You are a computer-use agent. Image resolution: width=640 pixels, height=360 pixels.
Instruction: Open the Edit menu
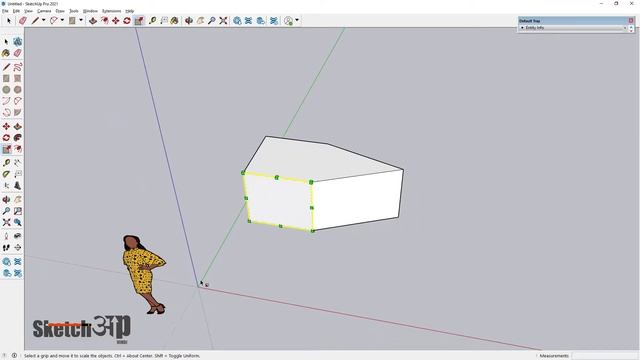pos(16,11)
